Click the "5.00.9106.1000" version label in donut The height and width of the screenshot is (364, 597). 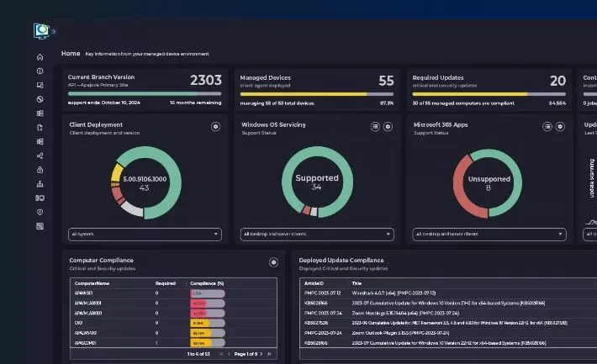pos(145,179)
